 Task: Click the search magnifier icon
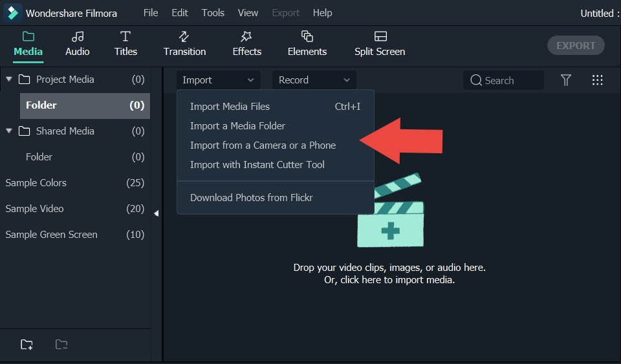click(475, 80)
